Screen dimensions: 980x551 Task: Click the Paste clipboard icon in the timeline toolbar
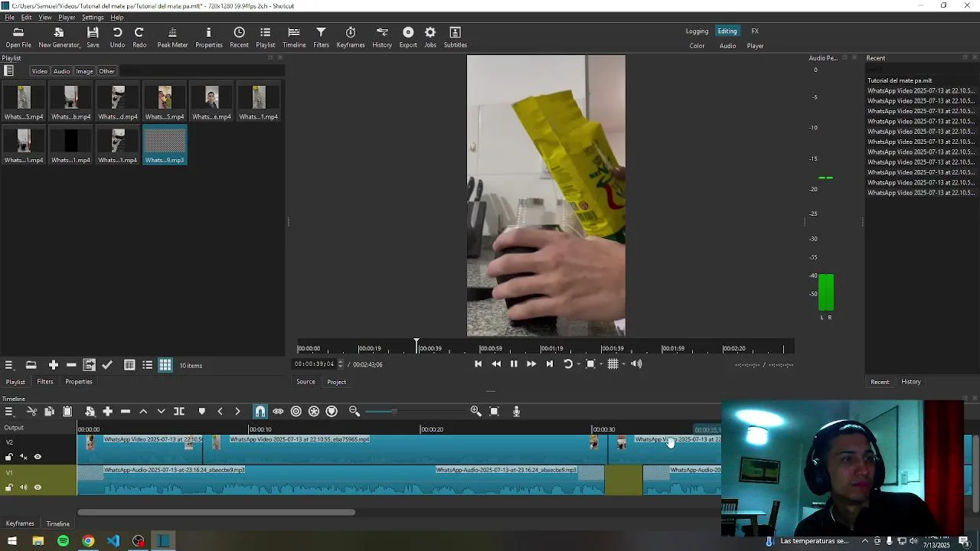coord(67,412)
